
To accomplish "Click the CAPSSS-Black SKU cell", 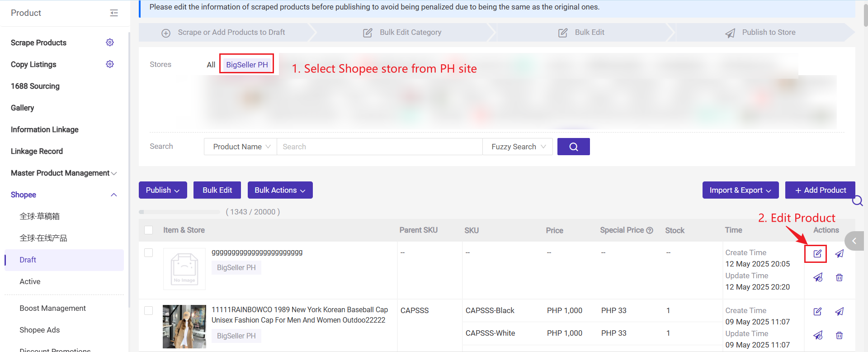I will tap(490, 310).
